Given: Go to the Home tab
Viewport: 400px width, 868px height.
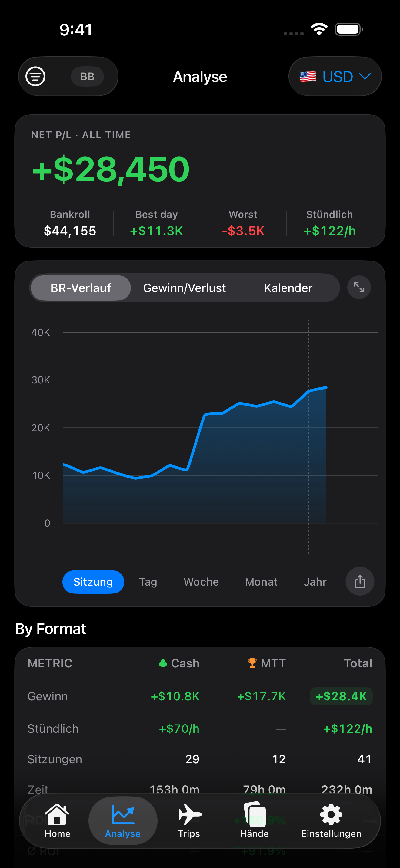Looking at the screenshot, I should click(x=57, y=821).
